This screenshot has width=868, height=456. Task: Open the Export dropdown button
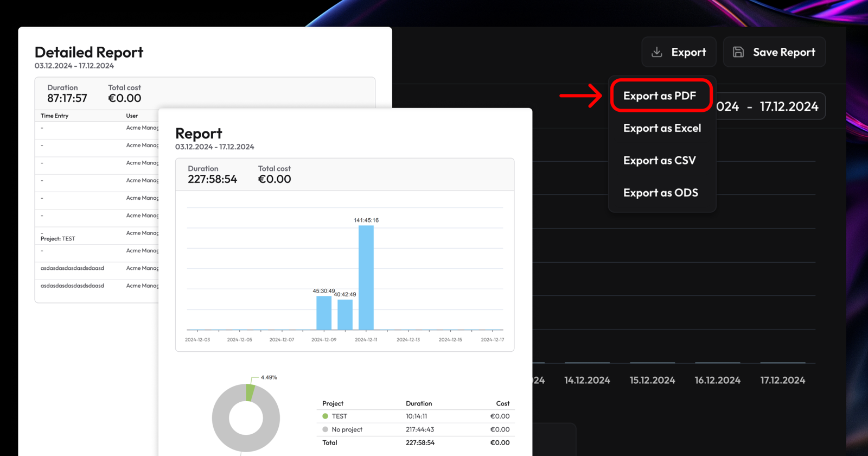[679, 52]
